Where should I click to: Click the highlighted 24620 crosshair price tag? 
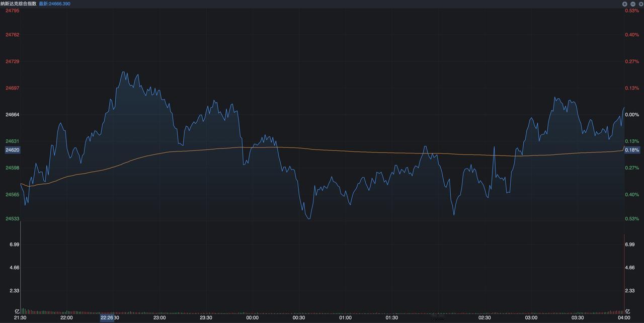point(13,150)
